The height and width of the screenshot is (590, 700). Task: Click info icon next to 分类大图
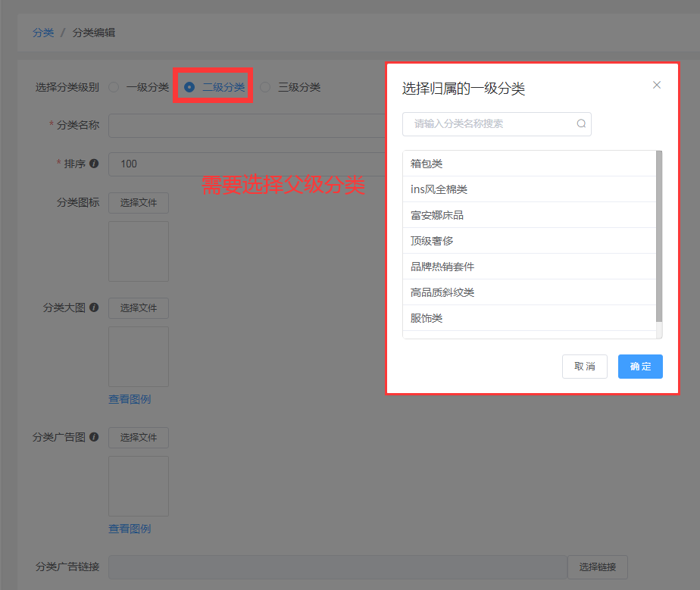coord(94,307)
